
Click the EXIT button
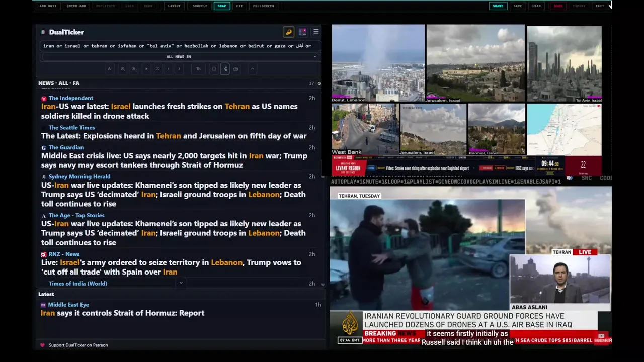pyautogui.click(x=600, y=6)
